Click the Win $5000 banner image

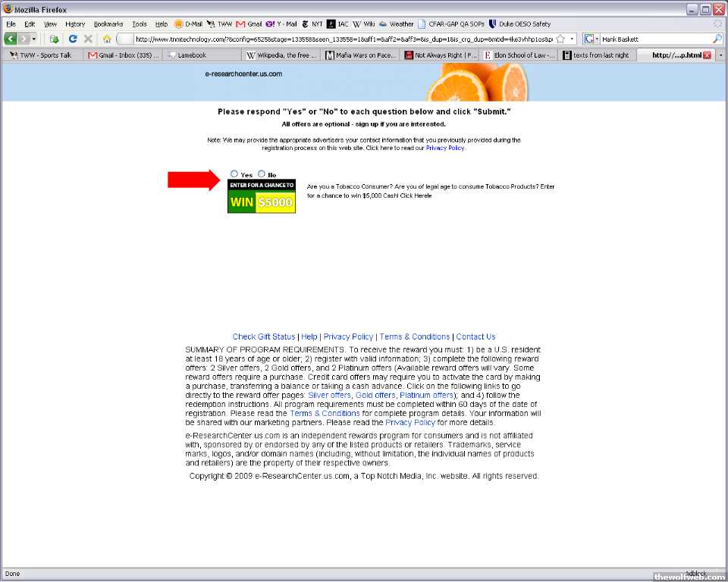pos(262,196)
